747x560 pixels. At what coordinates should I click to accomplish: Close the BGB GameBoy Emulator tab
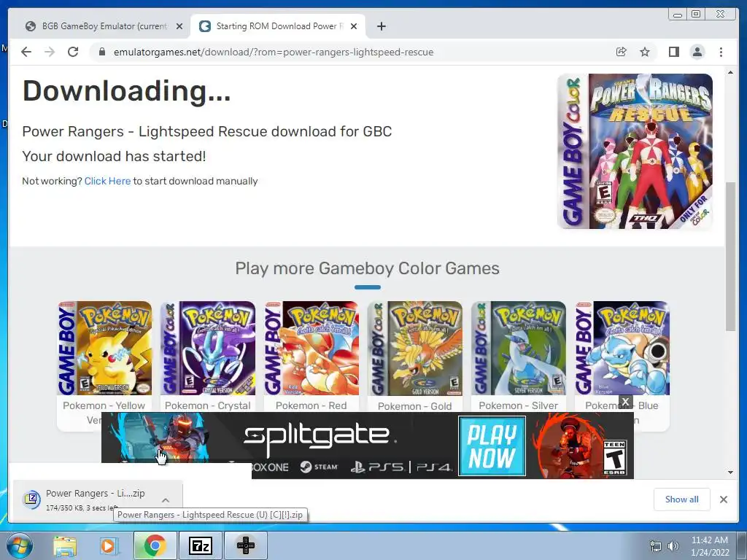(179, 26)
